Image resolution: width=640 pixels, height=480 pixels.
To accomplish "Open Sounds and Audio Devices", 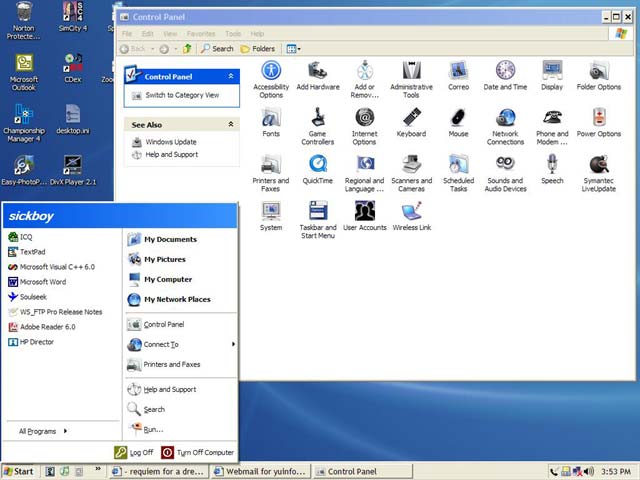I will pyautogui.click(x=505, y=173).
